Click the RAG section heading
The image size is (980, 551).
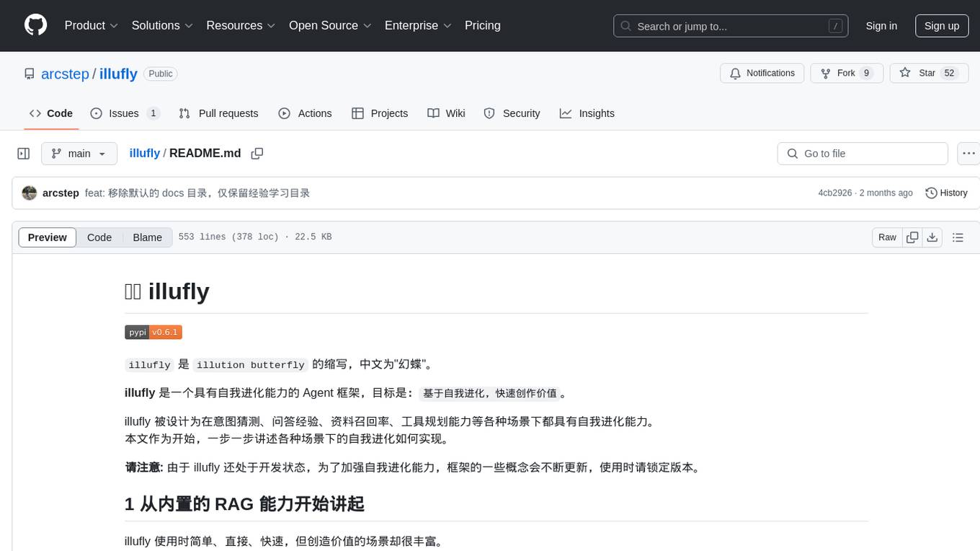[244, 503]
